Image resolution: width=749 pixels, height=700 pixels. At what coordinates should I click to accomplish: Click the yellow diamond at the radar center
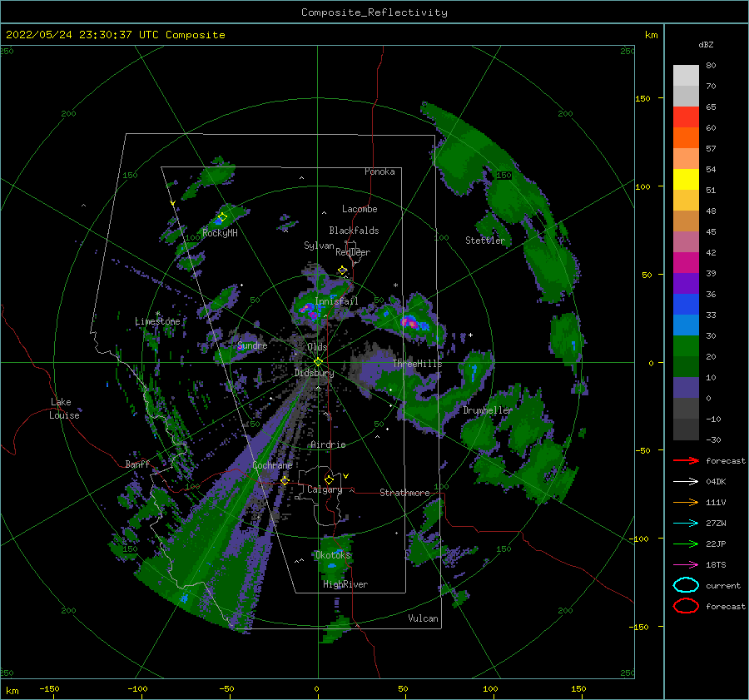[x=318, y=362]
